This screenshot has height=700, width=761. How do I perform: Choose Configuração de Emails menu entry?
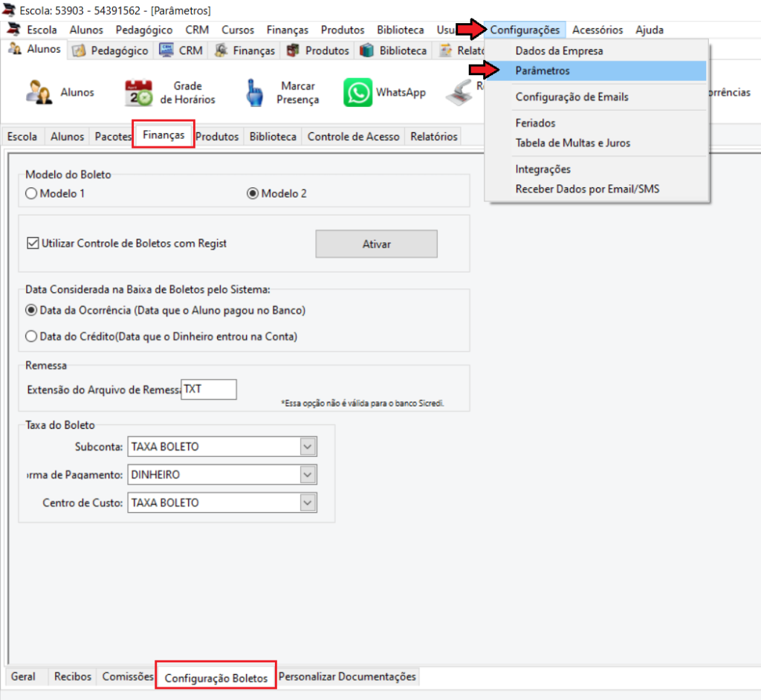(597, 97)
